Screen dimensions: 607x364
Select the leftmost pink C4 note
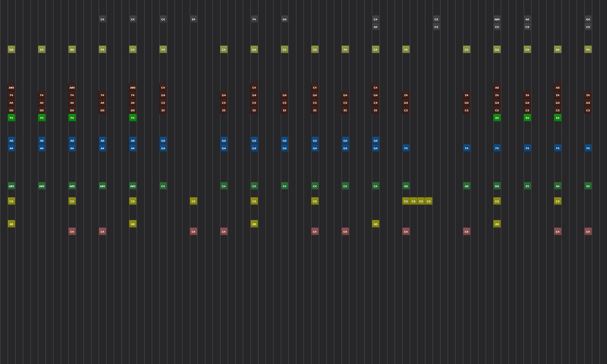[72, 231]
